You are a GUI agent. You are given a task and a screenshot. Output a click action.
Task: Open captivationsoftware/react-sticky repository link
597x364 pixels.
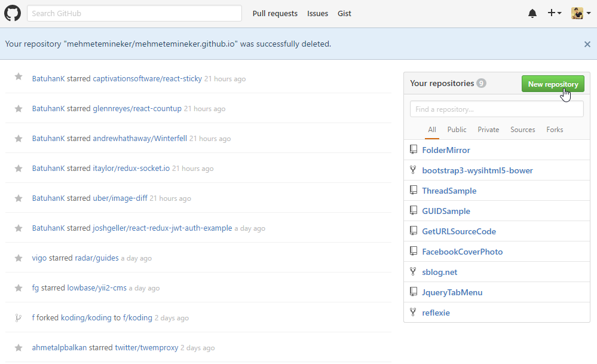click(148, 79)
